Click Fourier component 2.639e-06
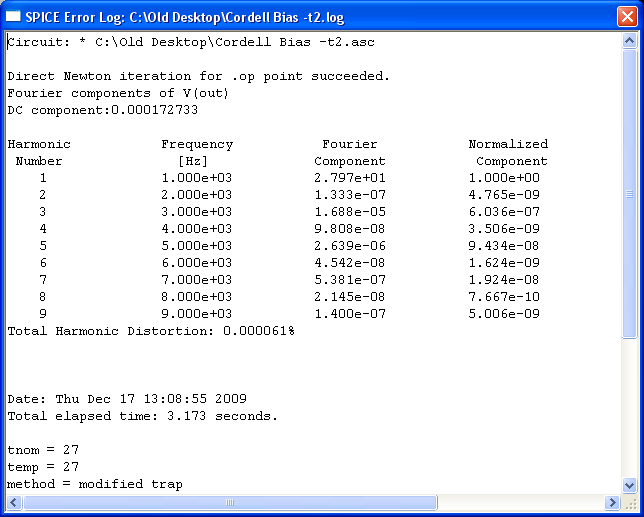This screenshot has height=517, width=644. [x=350, y=246]
